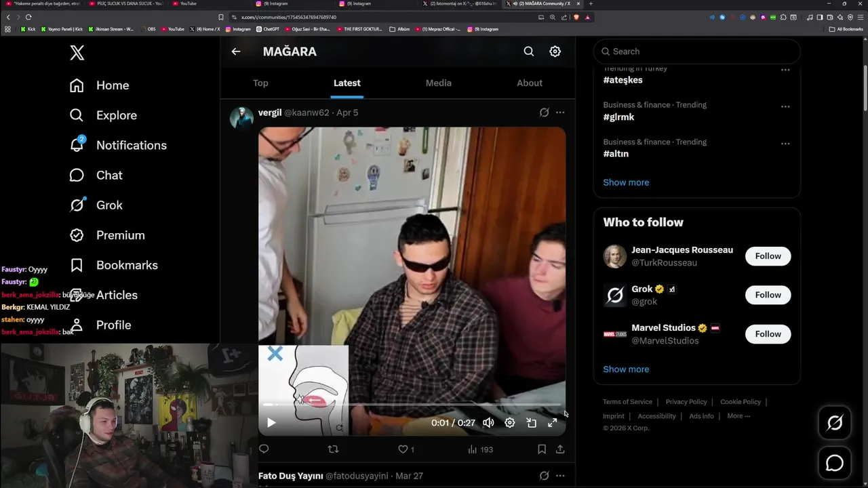Image resolution: width=868 pixels, height=488 pixels.
Task: Switch to the Media tab
Action: point(439,83)
